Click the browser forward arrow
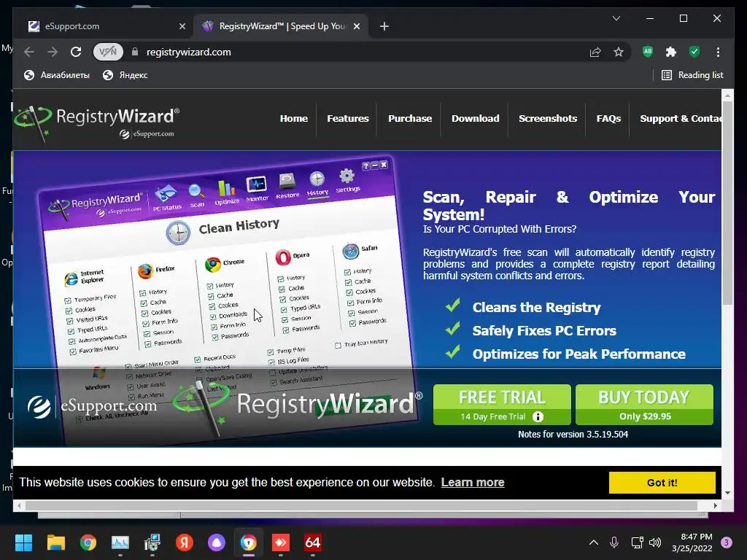The height and width of the screenshot is (560, 747). [x=53, y=52]
